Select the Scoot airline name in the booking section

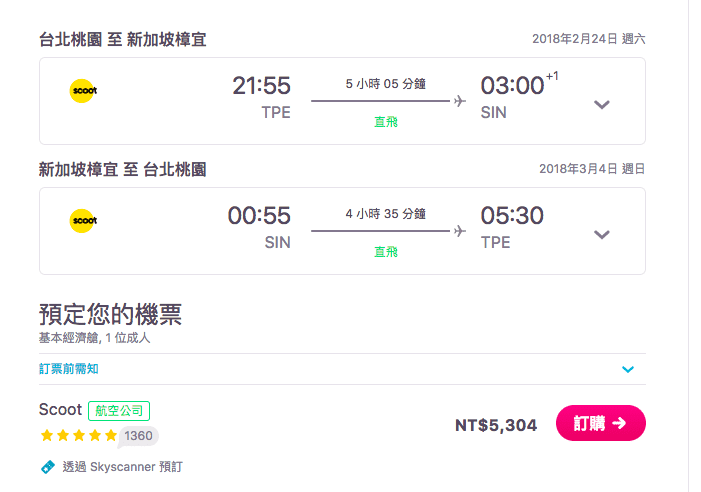tap(60, 409)
